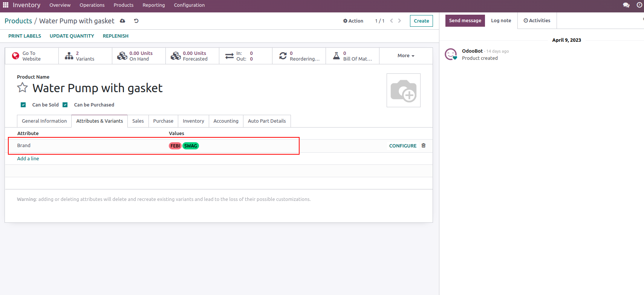Delete the Brand attribute with trash icon
The image size is (644, 295).
pyautogui.click(x=424, y=146)
